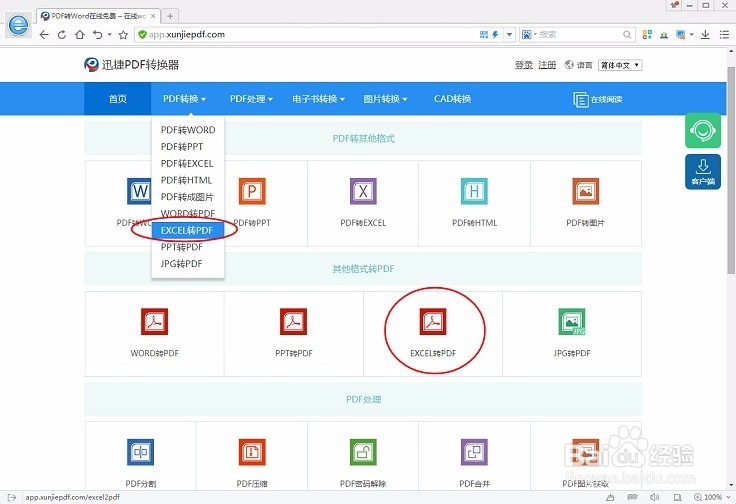736x504 pixels.
Task: Open the PDF转图片 image icon
Action: click(x=585, y=191)
